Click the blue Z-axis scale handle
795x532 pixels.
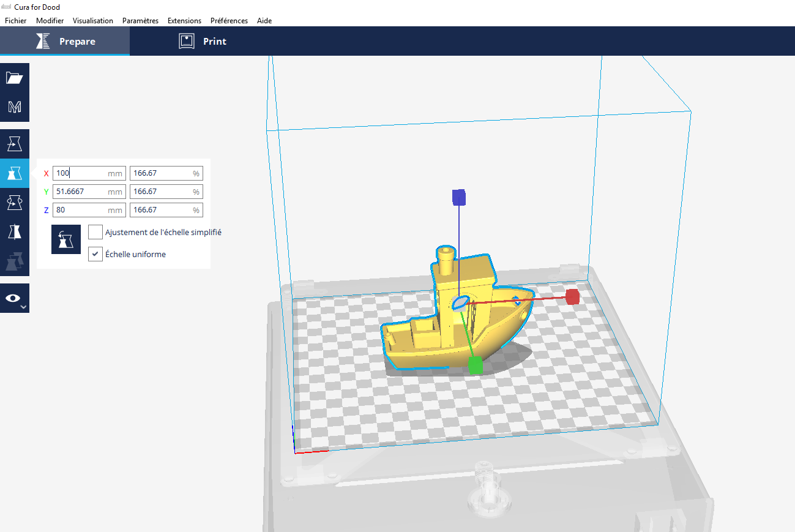point(459,197)
